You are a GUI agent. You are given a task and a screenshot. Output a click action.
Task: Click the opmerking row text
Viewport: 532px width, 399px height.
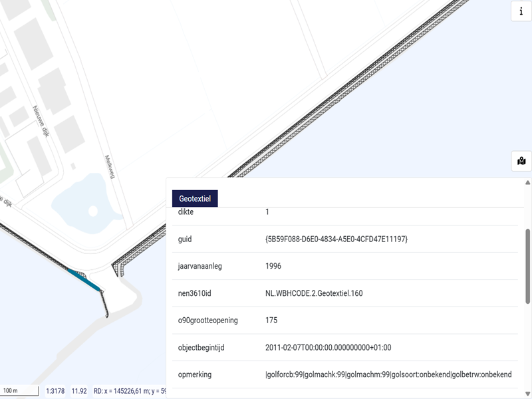(388, 374)
